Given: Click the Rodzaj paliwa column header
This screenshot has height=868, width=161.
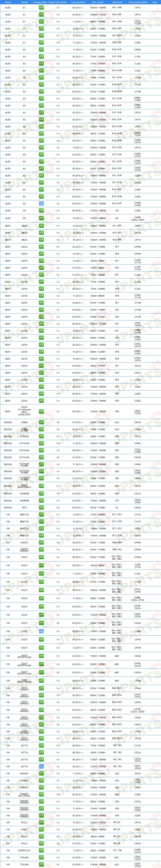Looking at the screenshot, I should pyautogui.click(x=40, y=2).
